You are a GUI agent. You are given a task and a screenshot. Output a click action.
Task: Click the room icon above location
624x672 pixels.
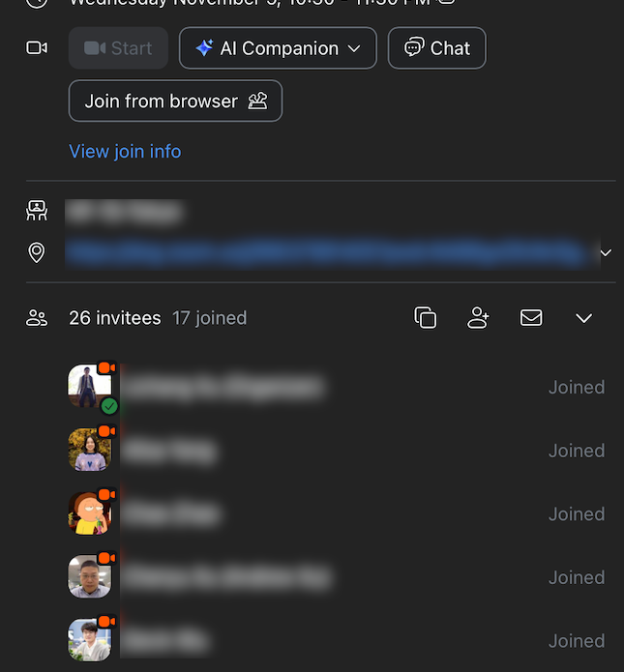click(x=37, y=211)
